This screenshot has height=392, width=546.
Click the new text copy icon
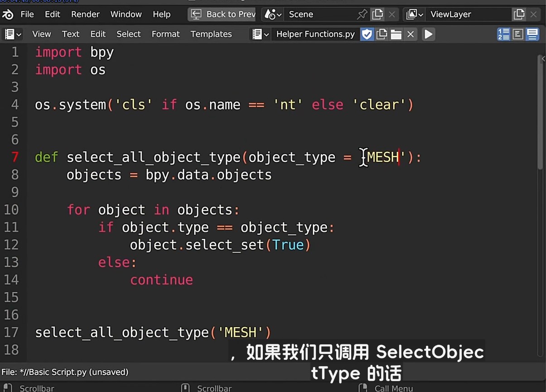(x=382, y=34)
